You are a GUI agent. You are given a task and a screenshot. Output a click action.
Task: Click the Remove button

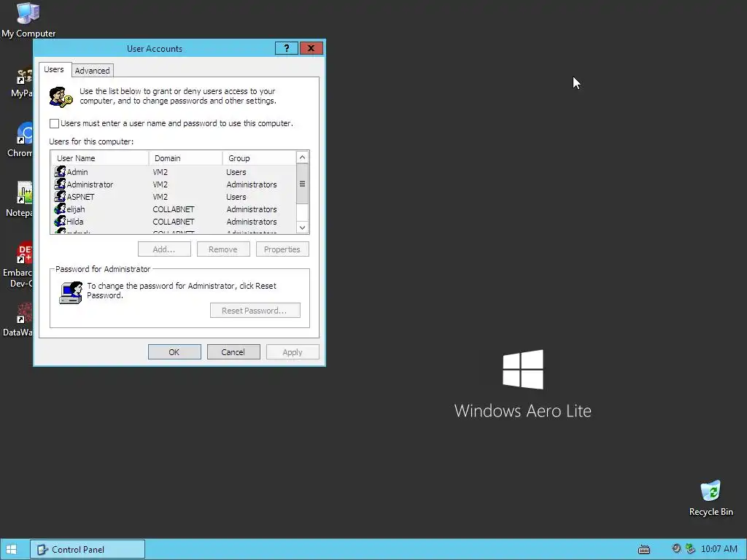[x=223, y=249]
